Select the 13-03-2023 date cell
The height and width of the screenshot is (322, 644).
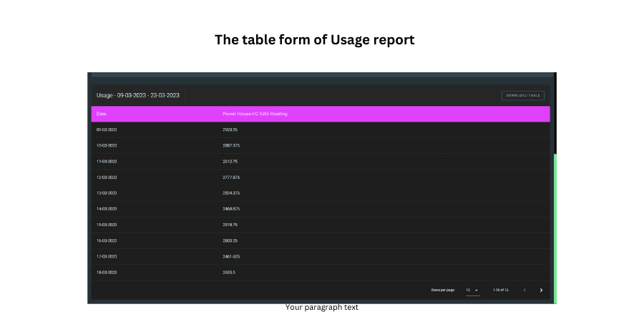(107, 193)
